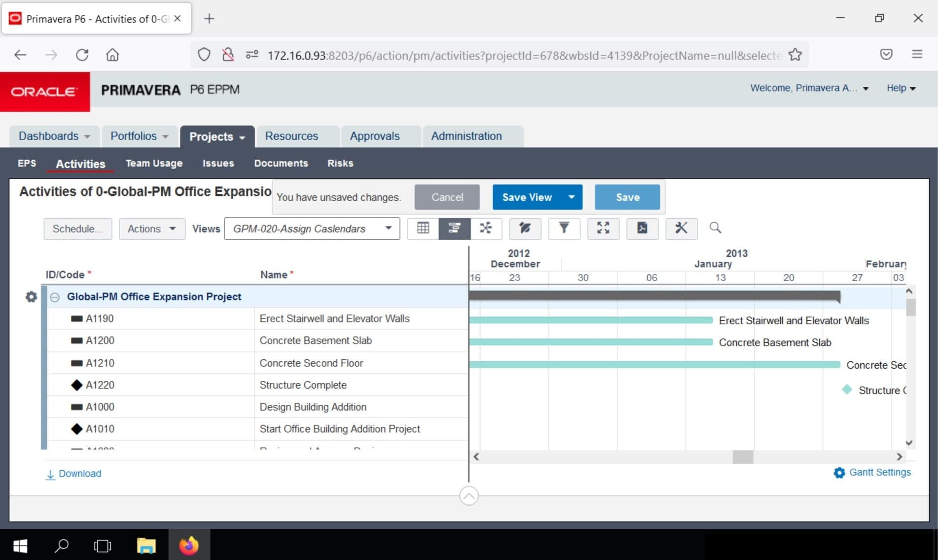Open the Risks subtab
Viewport: 938px width, 560px height.
[341, 164]
